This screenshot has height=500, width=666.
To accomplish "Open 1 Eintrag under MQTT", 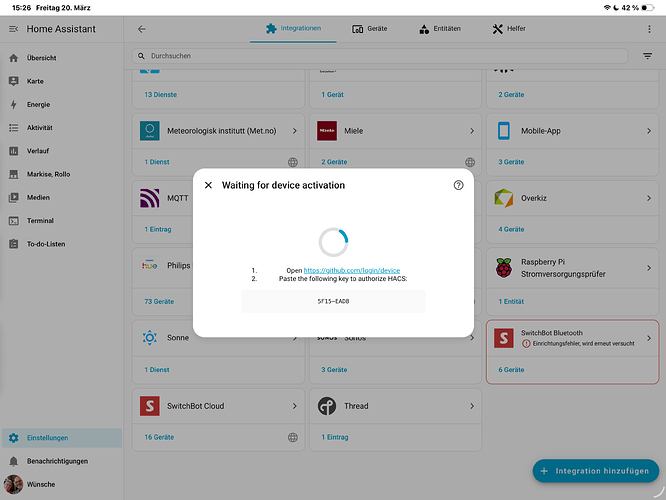I will (158, 229).
